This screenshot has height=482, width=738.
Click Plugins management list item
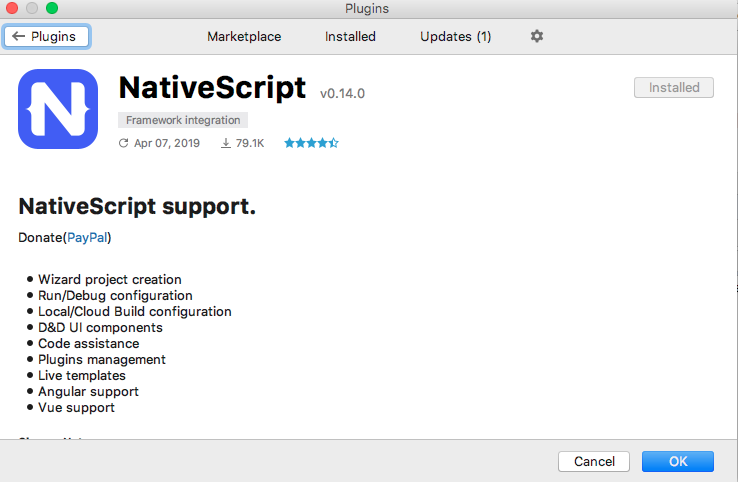tap(102, 360)
